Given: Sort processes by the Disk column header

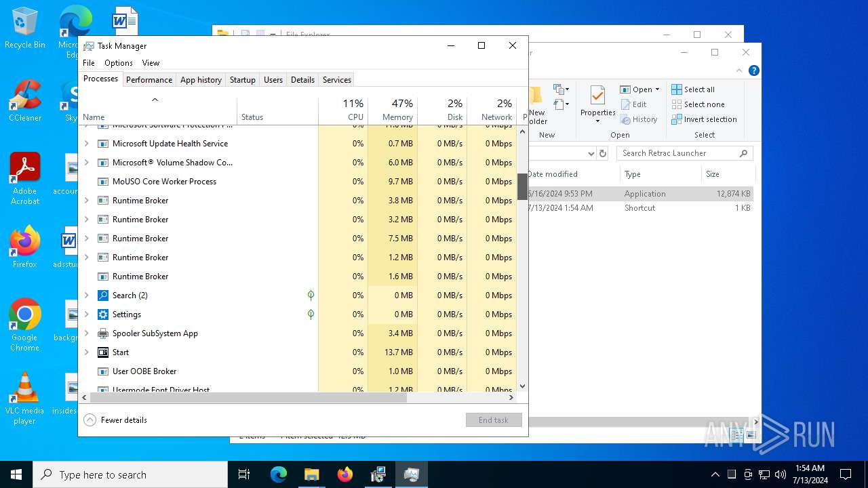Looking at the screenshot, I should click(x=442, y=110).
